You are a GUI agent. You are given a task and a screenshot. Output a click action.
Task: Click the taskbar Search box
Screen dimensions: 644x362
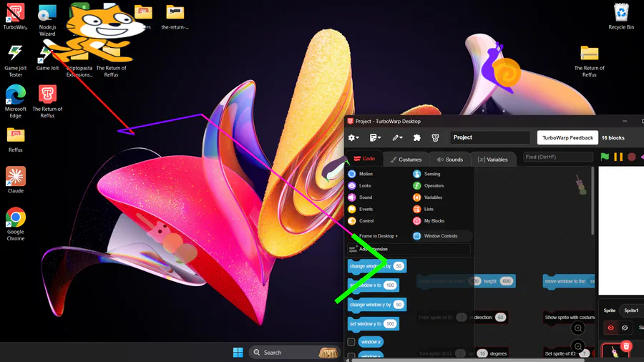296,352
